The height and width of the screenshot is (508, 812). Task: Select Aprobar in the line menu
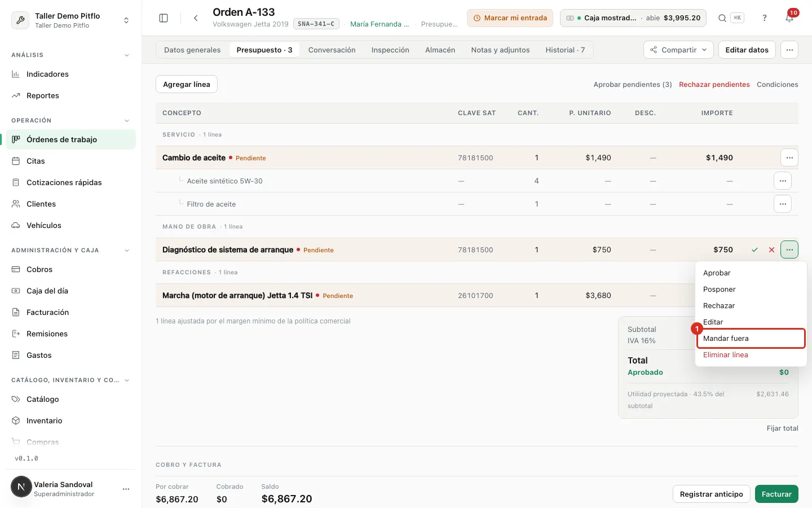(x=751, y=273)
